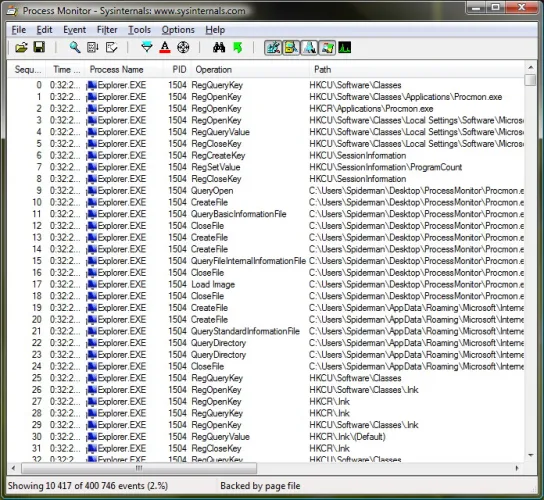Open the Filter funnel icon

(x=147, y=47)
